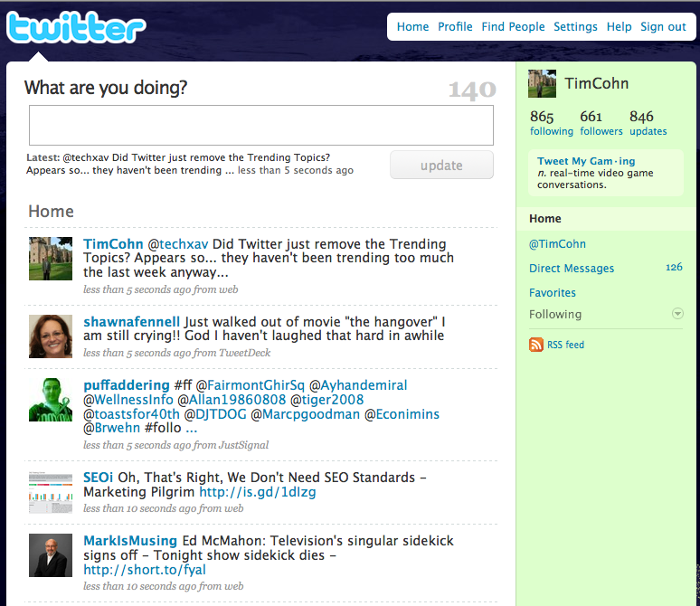This screenshot has width=700, height=606.
Task: Open the Favorites sidebar tab
Action: 552,293
